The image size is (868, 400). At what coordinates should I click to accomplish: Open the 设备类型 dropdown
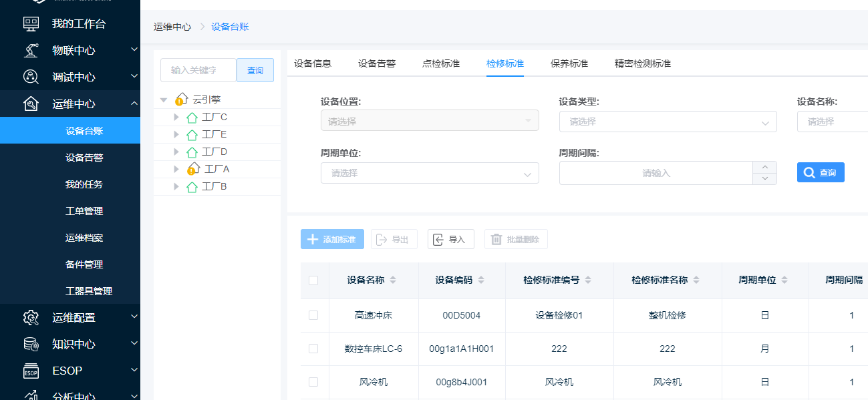[x=668, y=122]
